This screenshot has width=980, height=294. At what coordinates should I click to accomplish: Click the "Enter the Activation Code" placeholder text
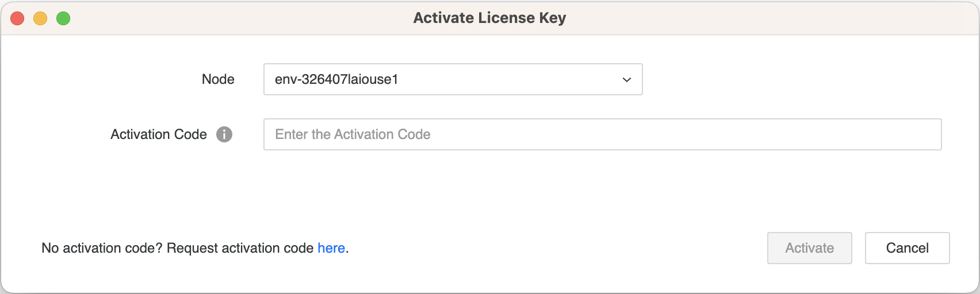point(353,134)
